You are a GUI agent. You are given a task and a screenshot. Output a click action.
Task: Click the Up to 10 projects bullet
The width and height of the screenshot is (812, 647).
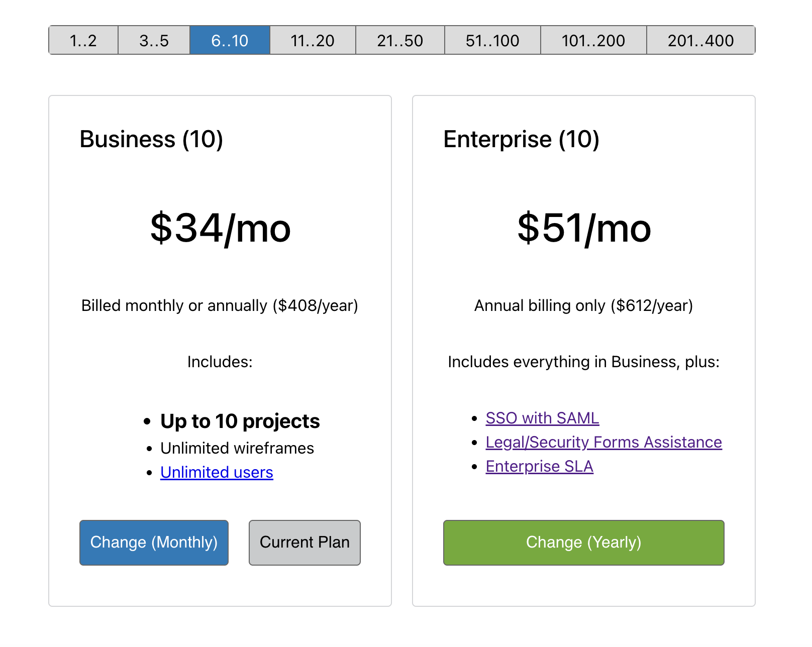tap(240, 421)
